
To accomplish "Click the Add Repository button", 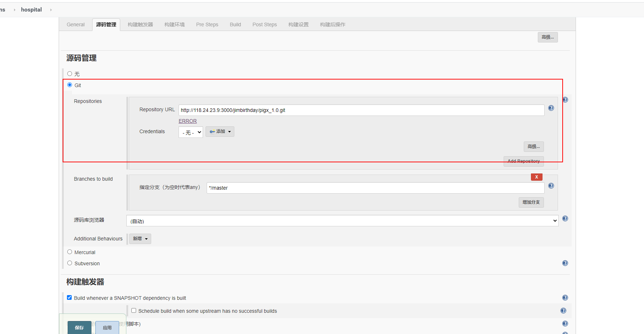I will (524, 161).
